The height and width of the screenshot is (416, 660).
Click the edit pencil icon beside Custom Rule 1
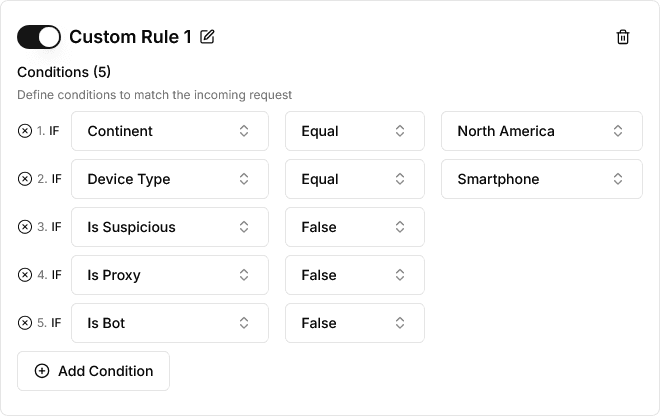(x=207, y=37)
